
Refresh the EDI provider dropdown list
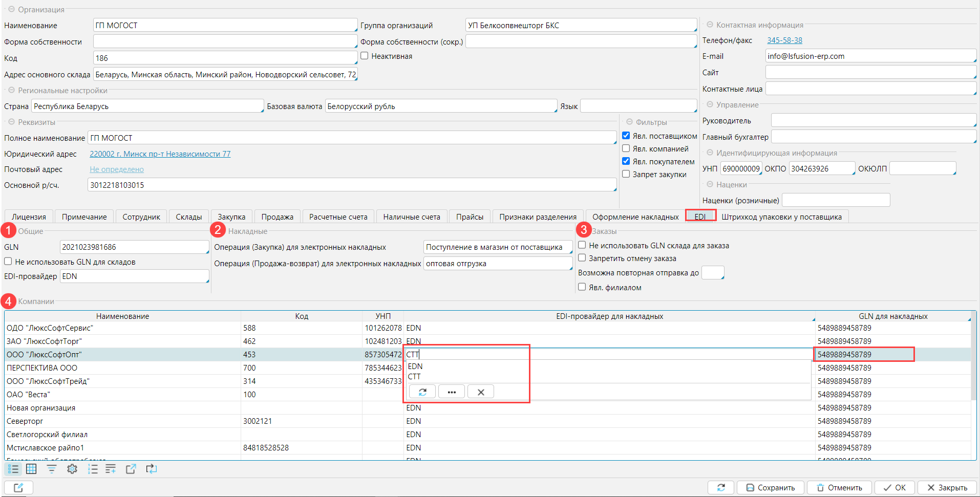422,392
